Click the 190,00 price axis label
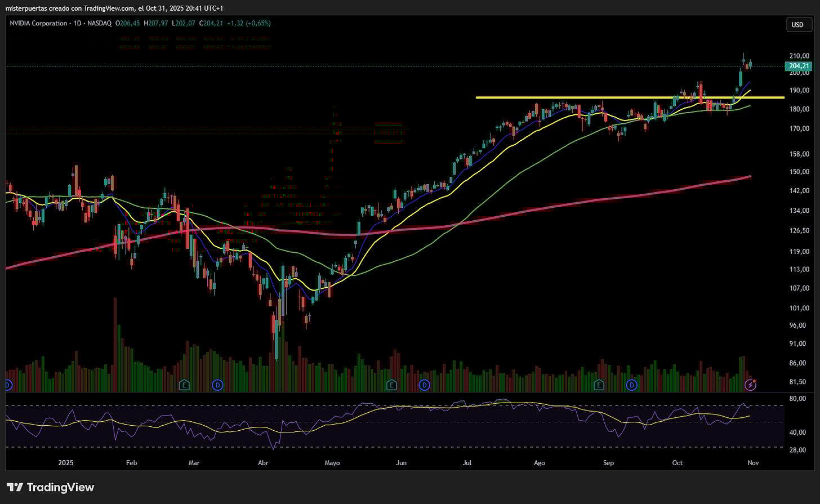Screen dimensions: 820x504 tap(800, 90)
